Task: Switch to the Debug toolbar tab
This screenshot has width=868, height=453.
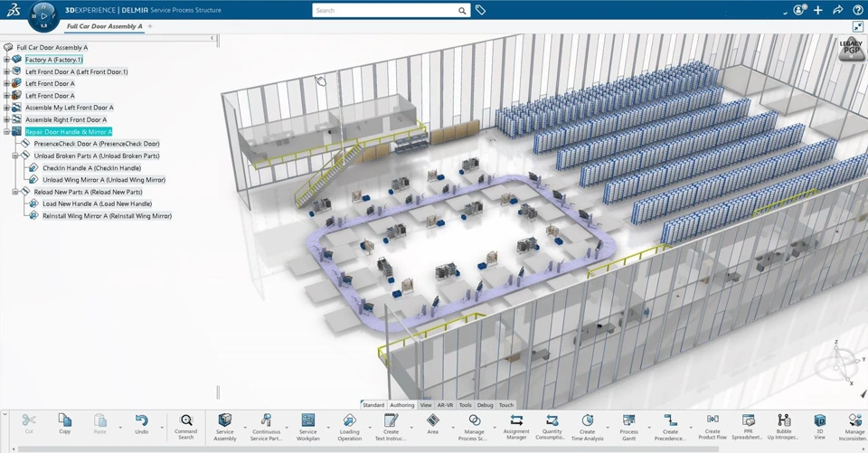Action: pyautogui.click(x=485, y=405)
